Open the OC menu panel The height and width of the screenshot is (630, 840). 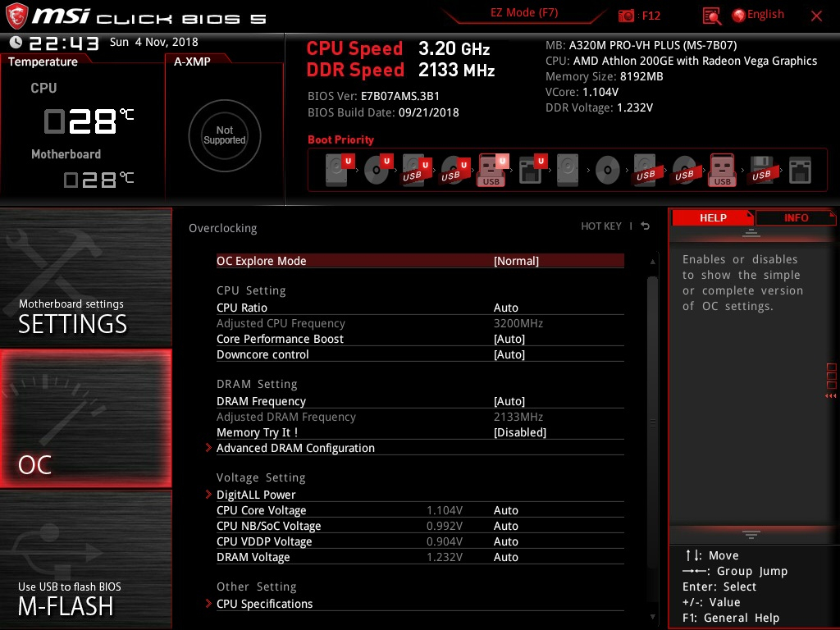pos(85,419)
